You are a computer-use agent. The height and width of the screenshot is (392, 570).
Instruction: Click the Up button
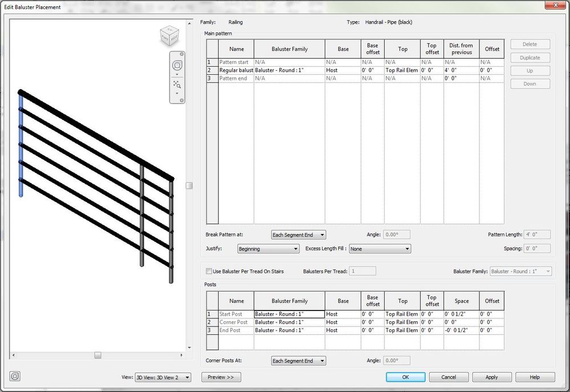[529, 71]
